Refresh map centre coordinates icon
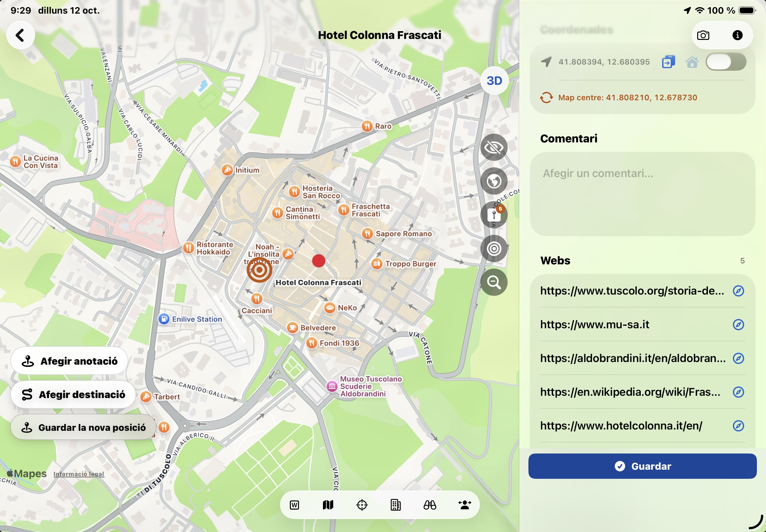Viewport: 766px width, 532px height. 546,98
